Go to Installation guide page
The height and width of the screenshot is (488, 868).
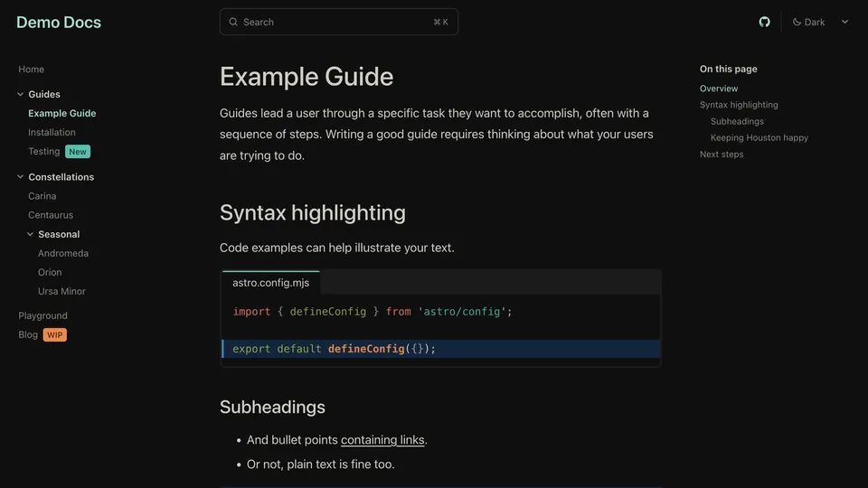[x=52, y=132]
